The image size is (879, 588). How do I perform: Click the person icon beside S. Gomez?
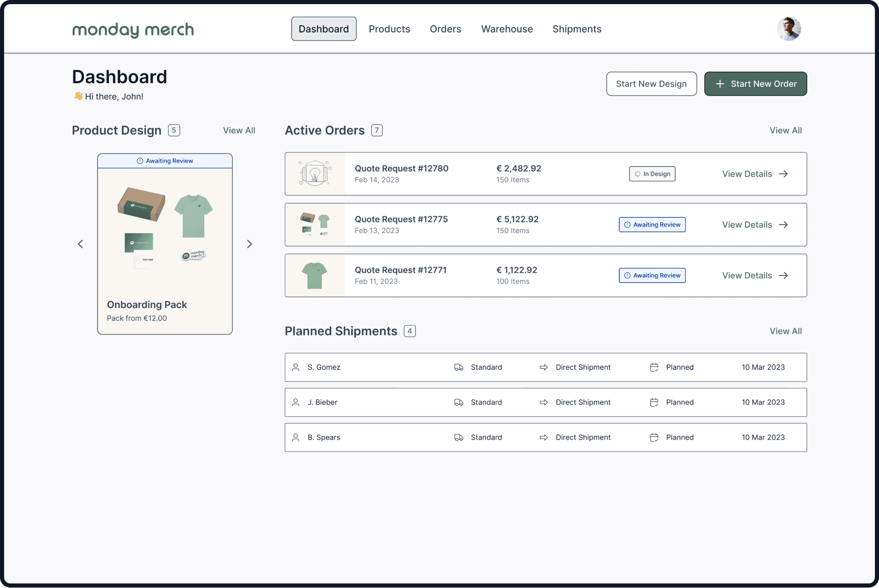[x=296, y=367]
